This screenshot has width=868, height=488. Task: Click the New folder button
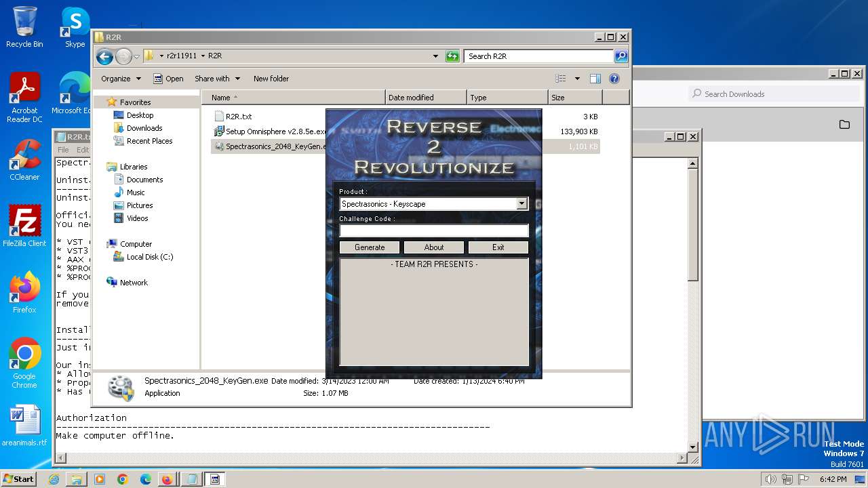tap(271, 79)
